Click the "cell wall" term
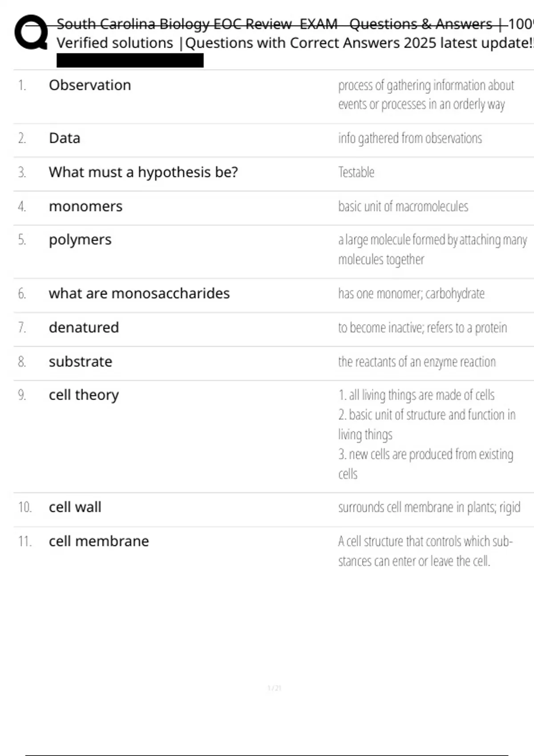534x756 pixels. point(75,507)
